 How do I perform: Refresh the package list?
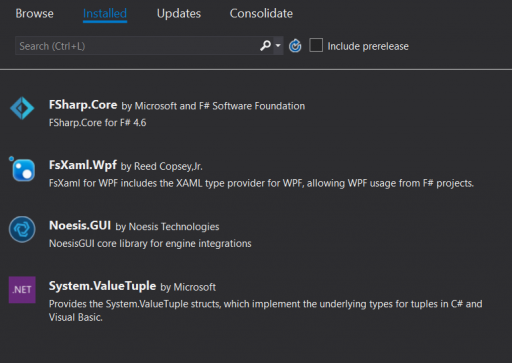[x=295, y=46]
